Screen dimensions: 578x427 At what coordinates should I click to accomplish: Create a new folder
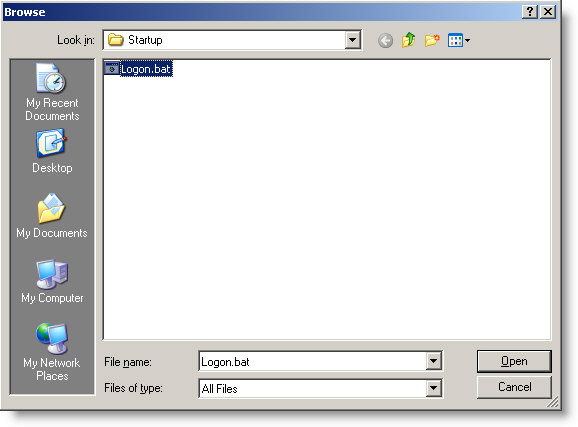point(432,40)
